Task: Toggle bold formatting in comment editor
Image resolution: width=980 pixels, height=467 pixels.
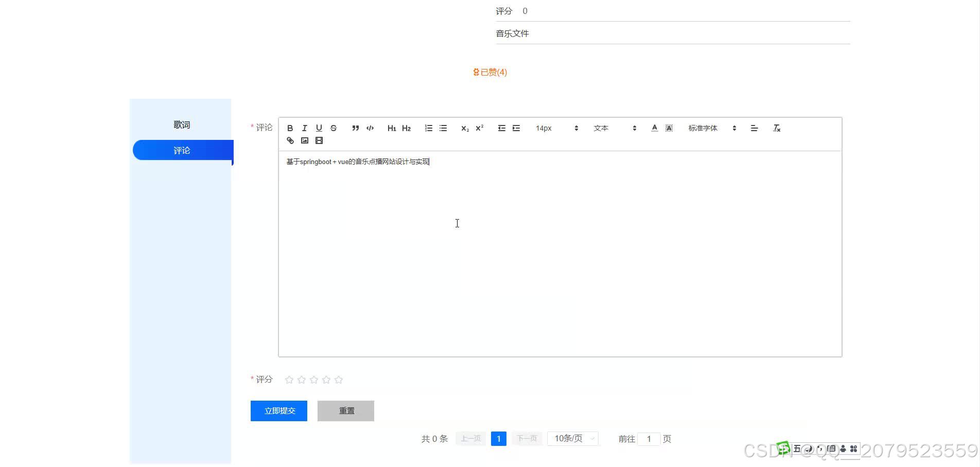Action: [x=290, y=128]
